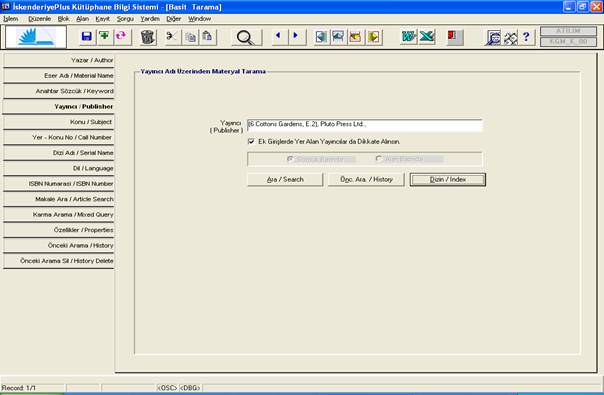Open the Yardım menu
The width and height of the screenshot is (604, 395).
click(x=150, y=18)
